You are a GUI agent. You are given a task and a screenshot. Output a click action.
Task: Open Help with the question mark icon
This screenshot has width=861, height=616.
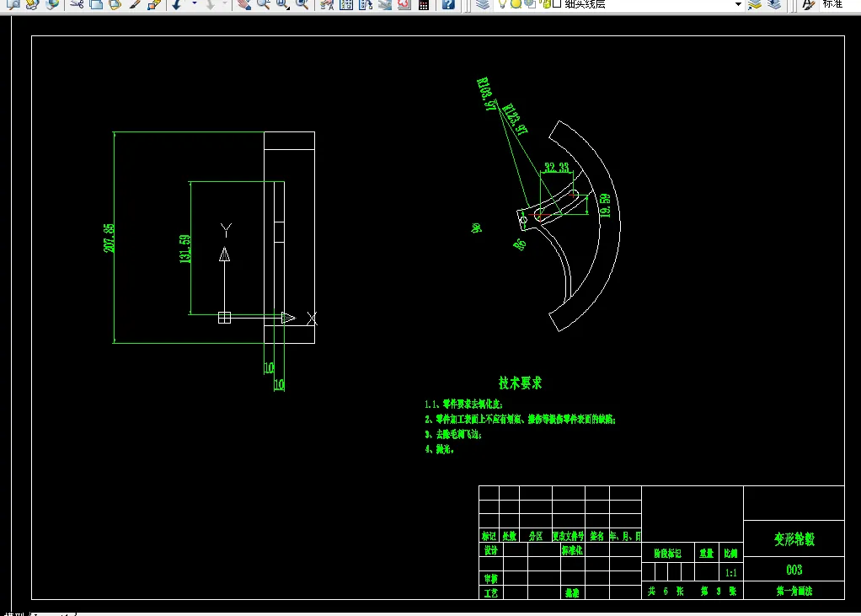pyautogui.click(x=448, y=4)
